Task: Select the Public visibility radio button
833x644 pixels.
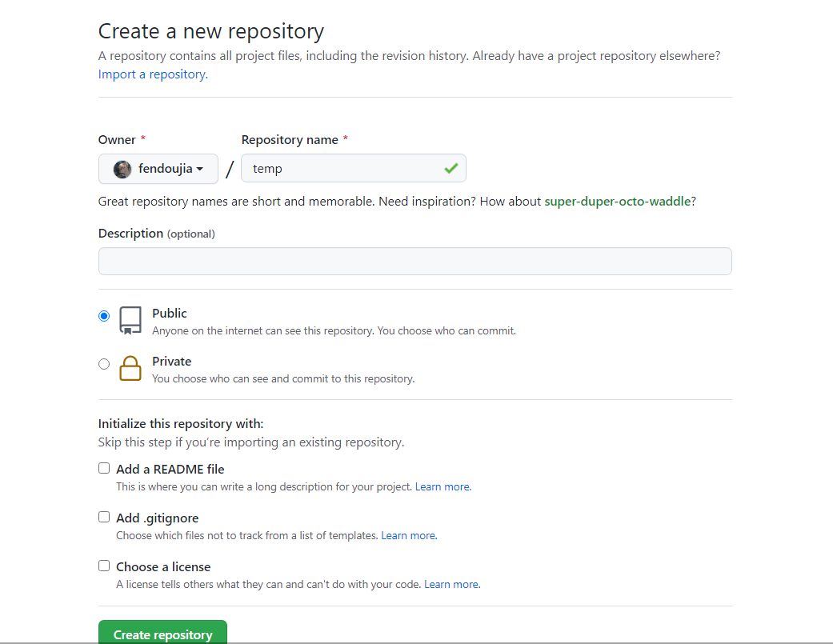Action: pos(104,316)
